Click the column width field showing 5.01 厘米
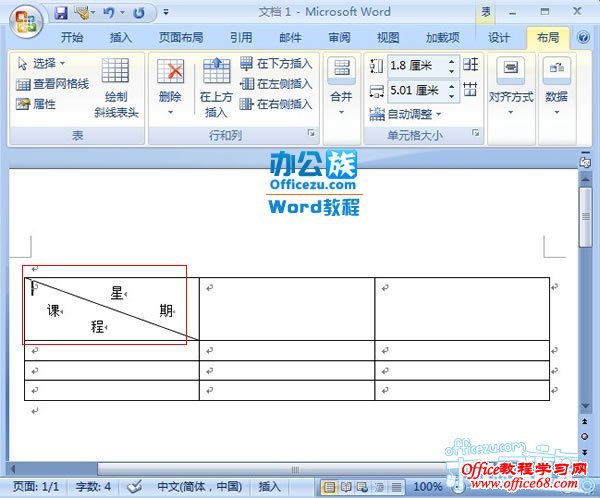The width and height of the screenshot is (600, 498). [417, 91]
